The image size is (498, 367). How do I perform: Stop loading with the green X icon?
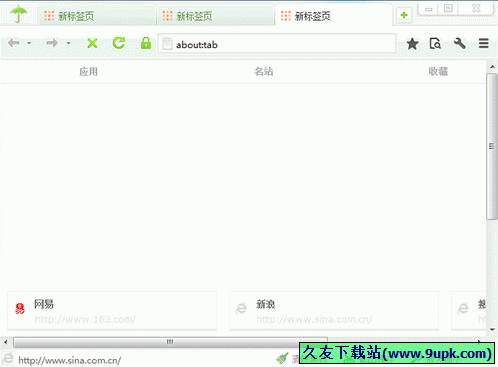(x=92, y=43)
